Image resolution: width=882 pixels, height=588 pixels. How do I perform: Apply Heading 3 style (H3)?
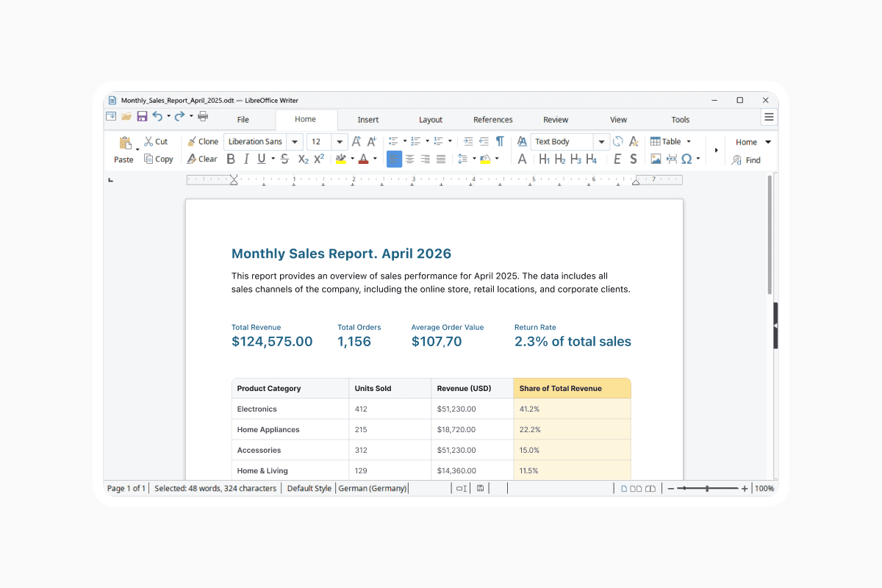(x=576, y=159)
